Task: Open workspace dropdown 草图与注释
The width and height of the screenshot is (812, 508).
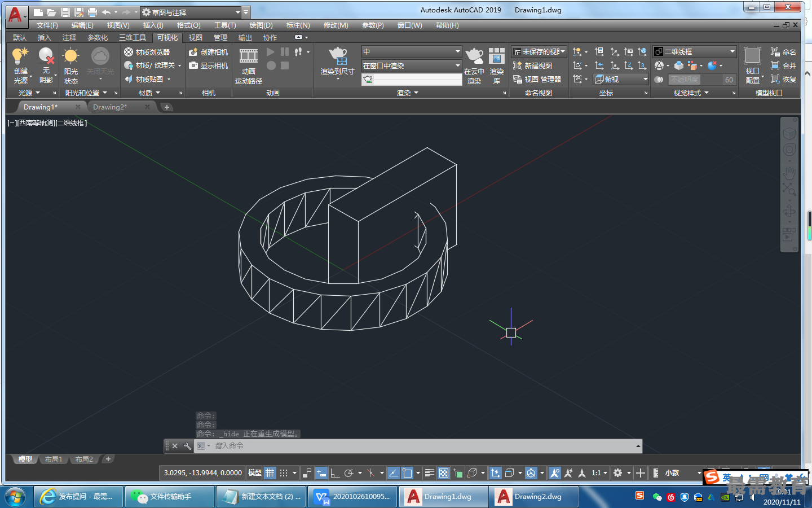Action: (191, 12)
